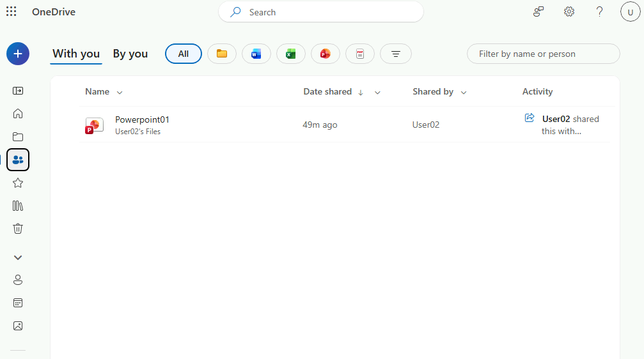Click the Activity column header
Image resolution: width=644 pixels, height=359 pixels.
537,91
